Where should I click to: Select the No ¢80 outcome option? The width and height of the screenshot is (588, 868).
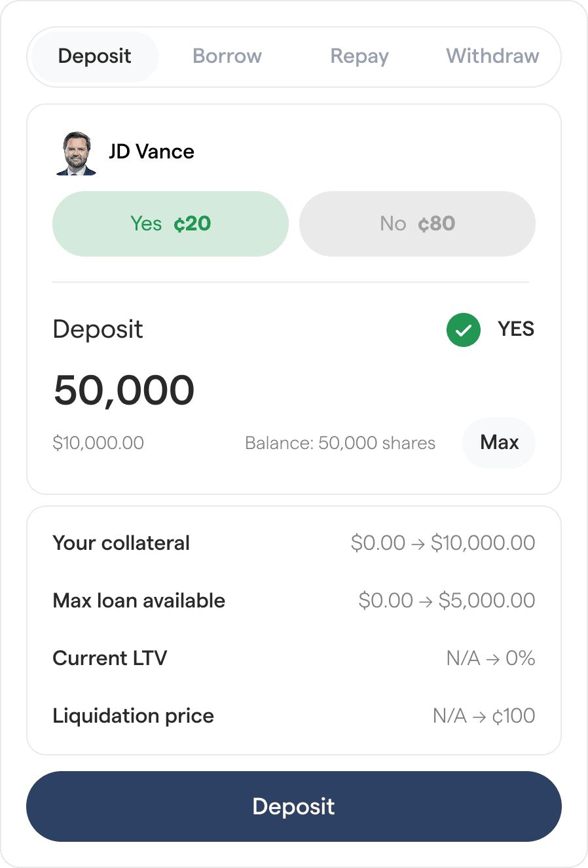pos(417,224)
